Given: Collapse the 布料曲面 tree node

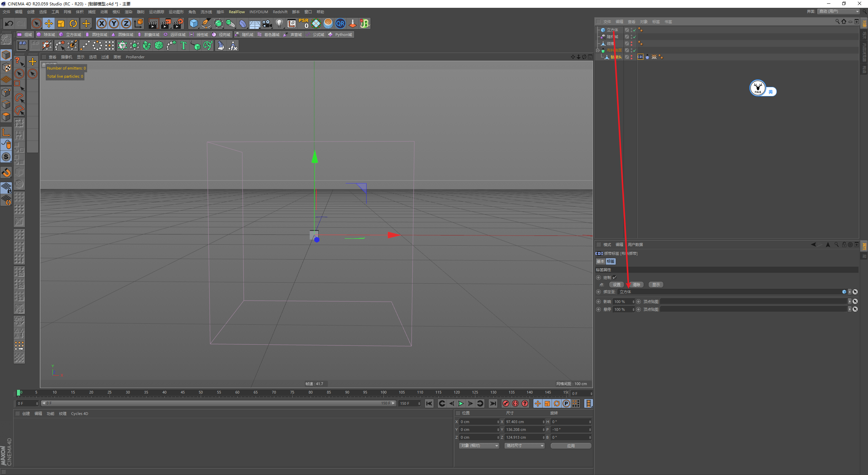Looking at the screenshot, I should 598,50.
